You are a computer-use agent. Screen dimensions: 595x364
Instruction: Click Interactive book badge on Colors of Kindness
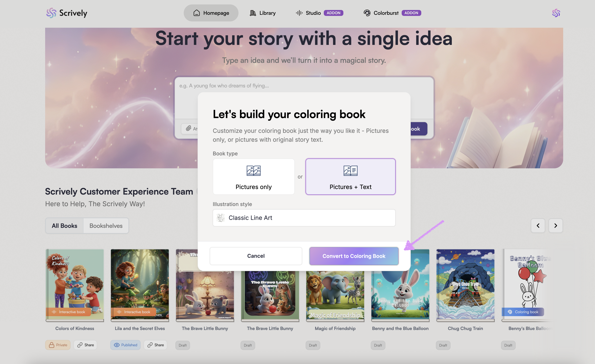[69, 312]
